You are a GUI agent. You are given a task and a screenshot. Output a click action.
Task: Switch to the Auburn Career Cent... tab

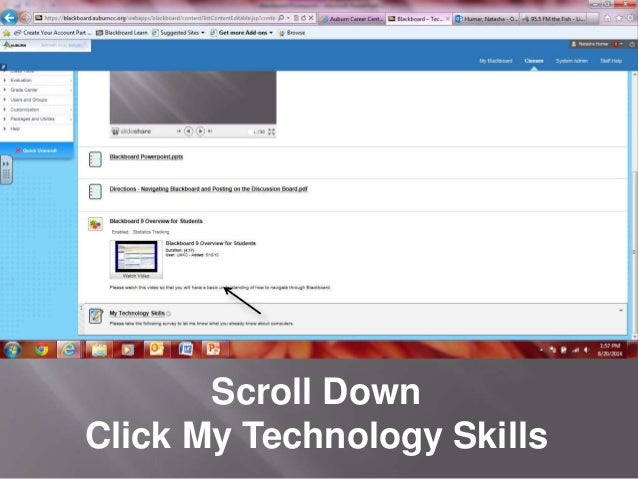click(x=352, y=19)
